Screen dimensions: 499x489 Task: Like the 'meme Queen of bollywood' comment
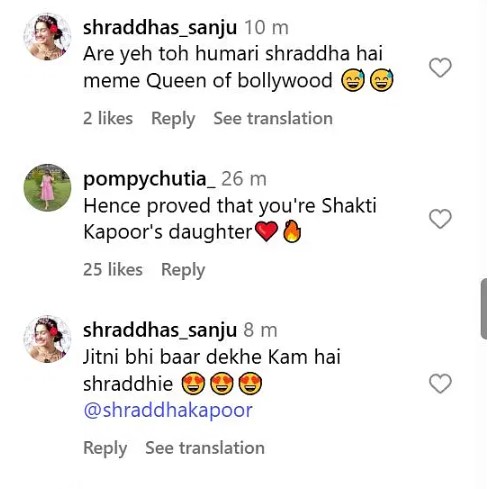click(440, 68)
